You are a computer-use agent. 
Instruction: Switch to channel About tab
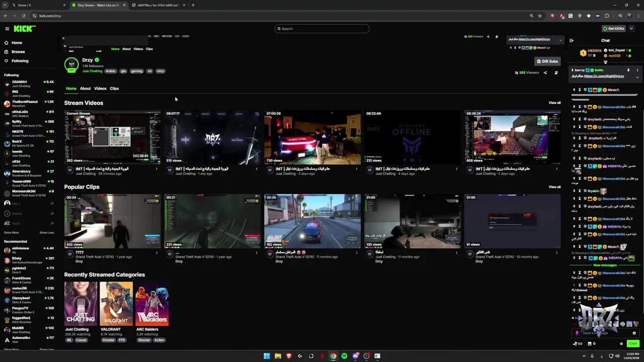(85, 88)
